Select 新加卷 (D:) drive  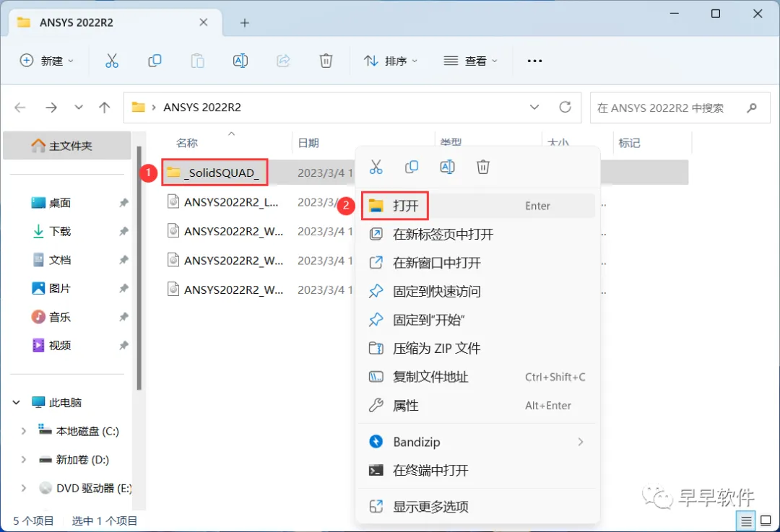[x=82, y=459]
